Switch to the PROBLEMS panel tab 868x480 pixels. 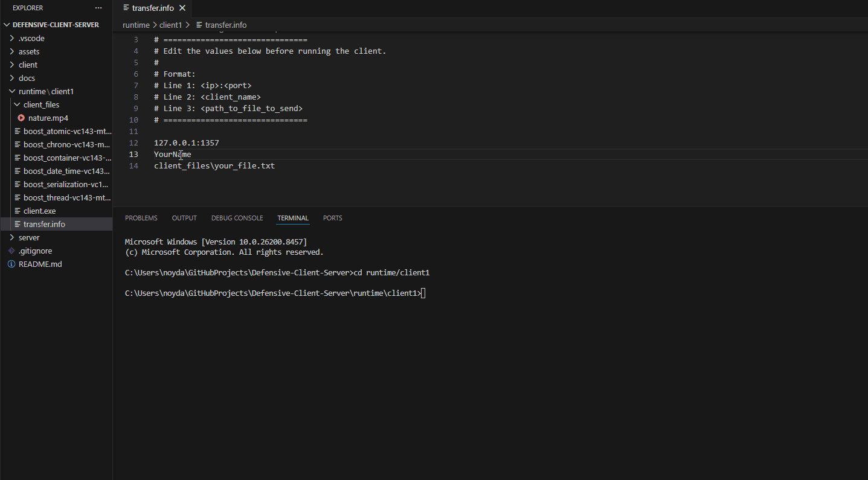(141, 218)
